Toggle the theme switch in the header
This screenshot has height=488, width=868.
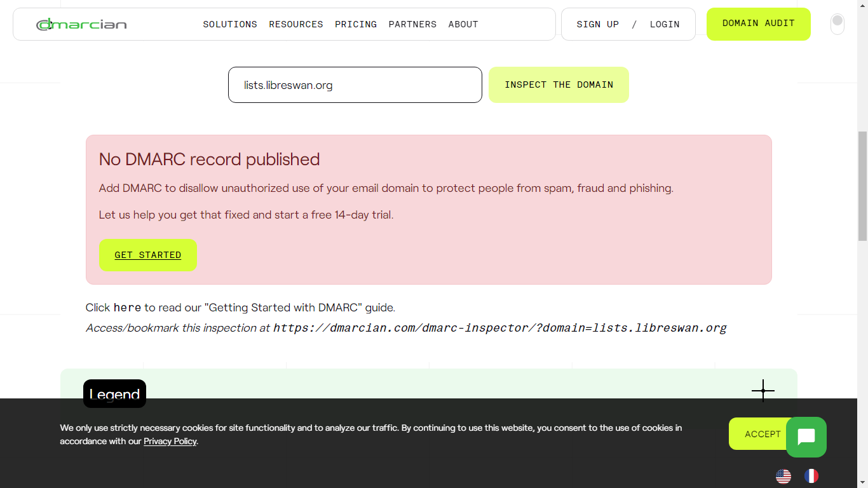click(x=837, y=24)
